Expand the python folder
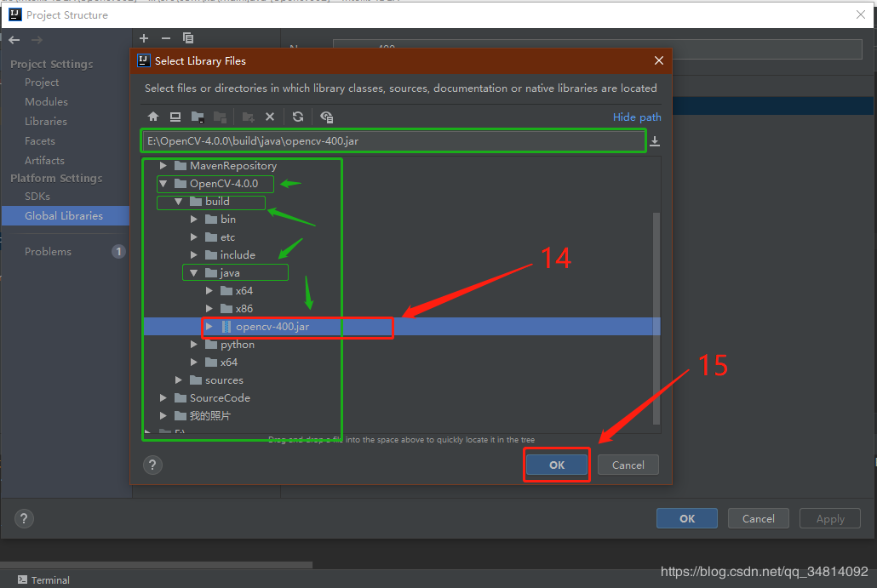 [x=193, y=345]
